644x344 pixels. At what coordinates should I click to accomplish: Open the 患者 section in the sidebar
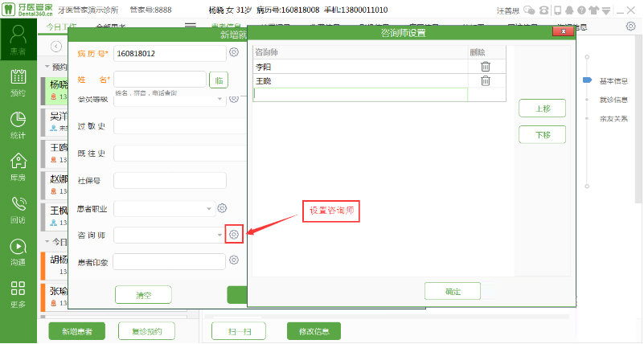(x=18, y=40)
